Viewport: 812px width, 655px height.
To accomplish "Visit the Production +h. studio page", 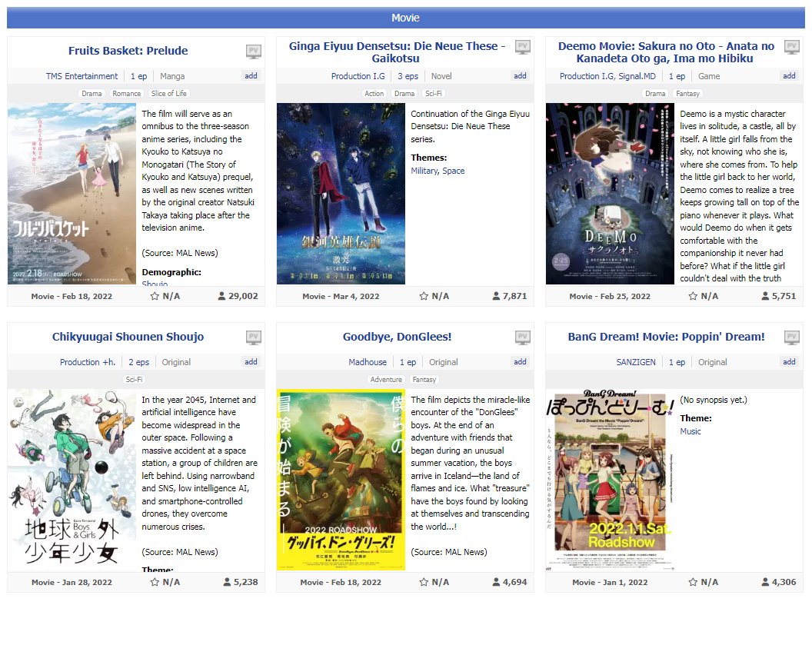I will [x=88, y=362].
